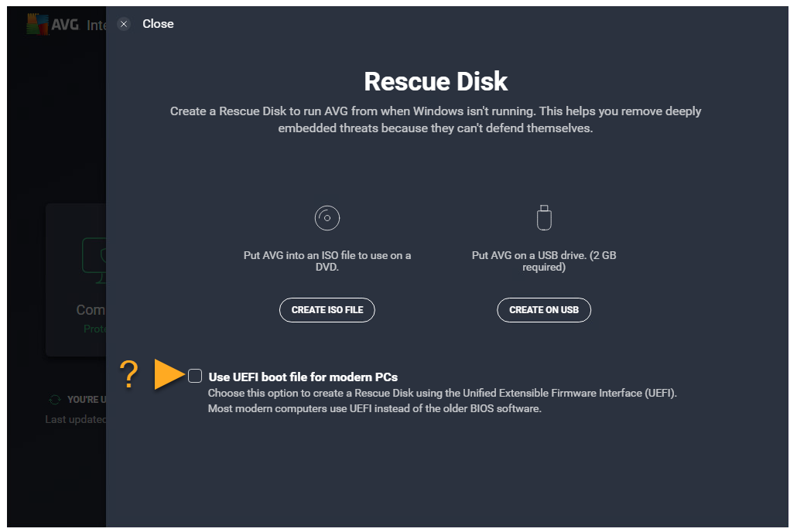
Task: Click the 'Rescue Disk' heading
Action: click(x=436, y=80)
